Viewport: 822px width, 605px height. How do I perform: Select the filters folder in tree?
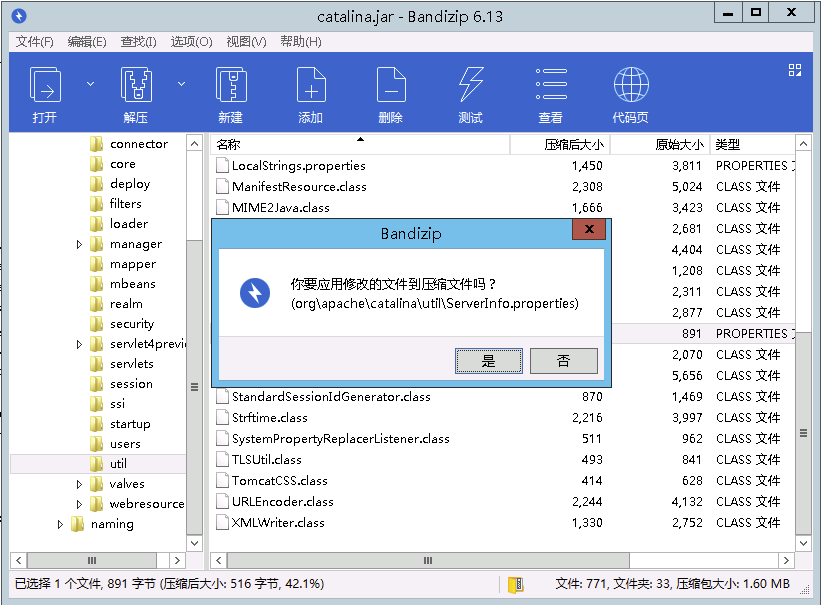115,203
